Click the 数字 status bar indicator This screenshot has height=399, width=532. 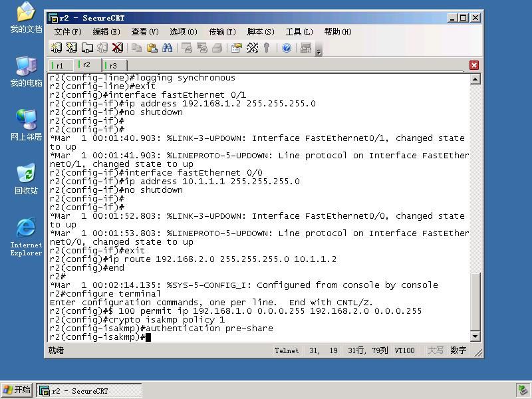(x=458, y=351)
